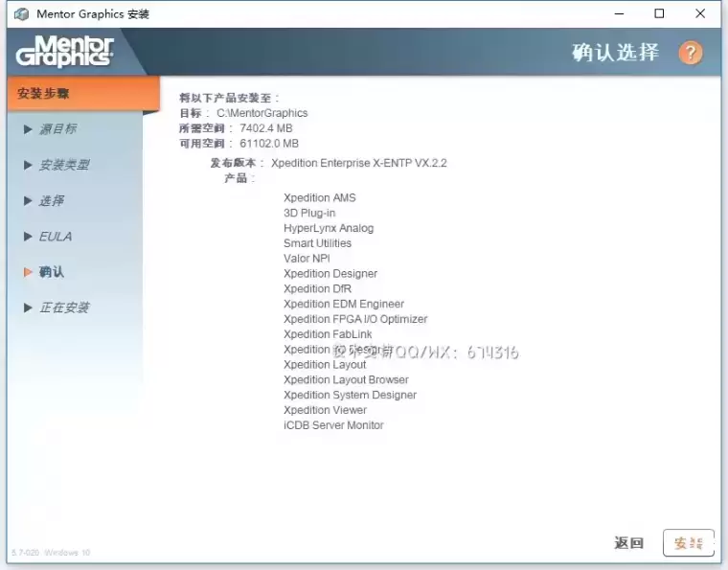The width and height of the screenshot is (728, 570).
Task: Select the 安装类型 step in sidebar
Action: [x=64, y=165]
